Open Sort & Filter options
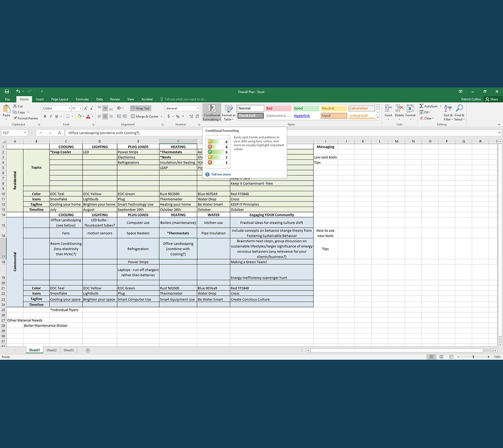The width and height of the screenshot is (503, 448). (x=448, y=113)
